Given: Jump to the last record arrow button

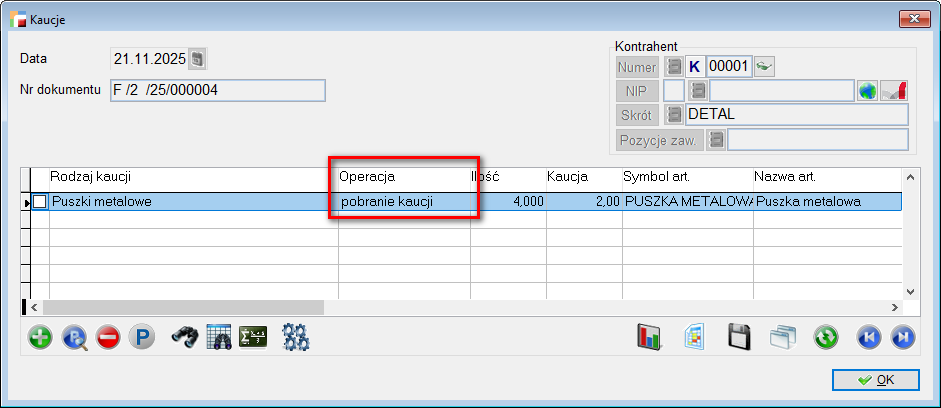Looking at the screenshot, I should click(x=902, y=337).
